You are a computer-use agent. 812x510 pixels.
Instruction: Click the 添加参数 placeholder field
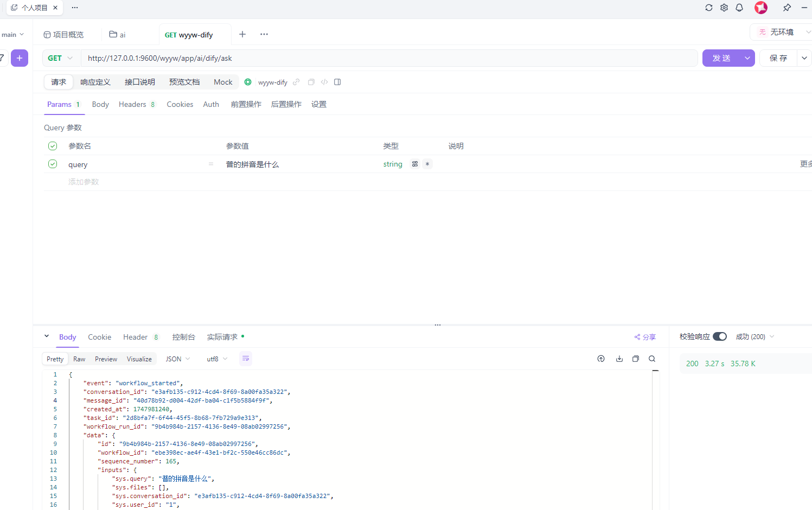84,182
